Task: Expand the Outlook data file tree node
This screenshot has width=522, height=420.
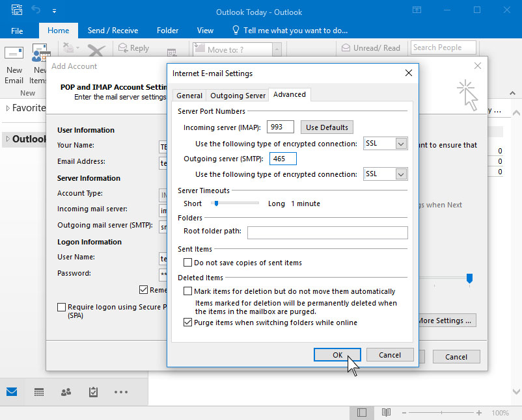Action: pos(8,138)
